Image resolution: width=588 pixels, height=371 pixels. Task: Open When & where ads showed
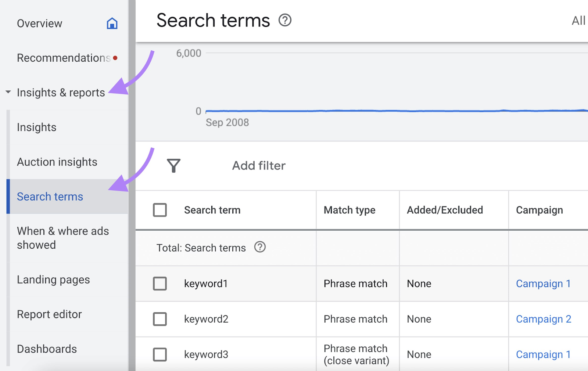point(63,238)
